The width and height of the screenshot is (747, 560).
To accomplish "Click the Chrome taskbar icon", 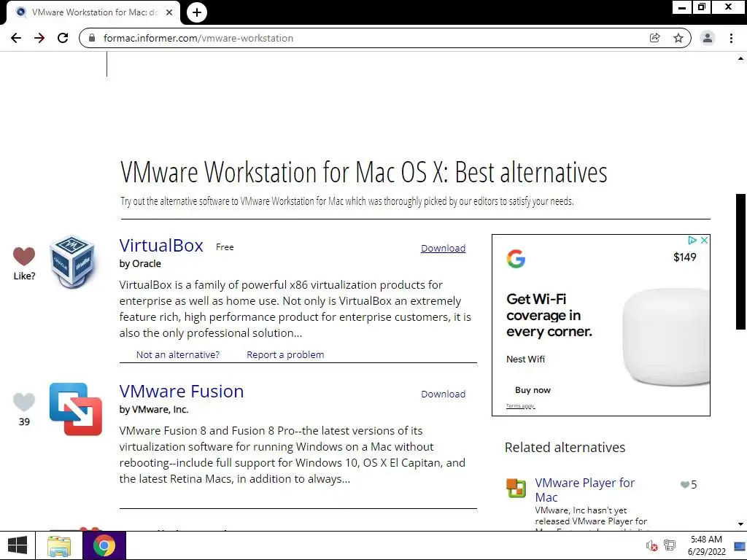I will pyautogui.click(x=104, y=545).
